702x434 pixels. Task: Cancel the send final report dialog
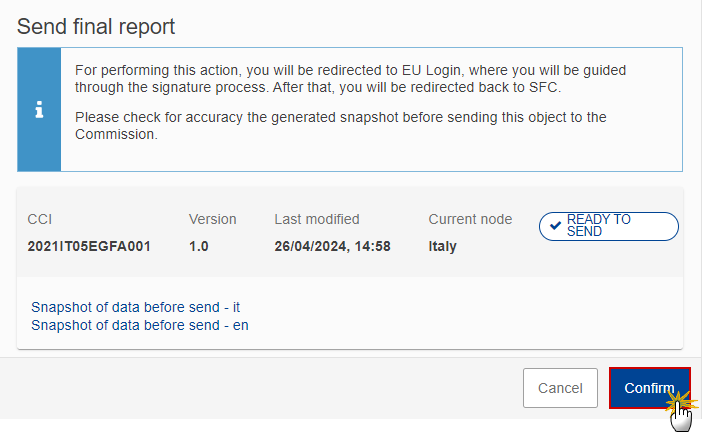click(560, 388)
